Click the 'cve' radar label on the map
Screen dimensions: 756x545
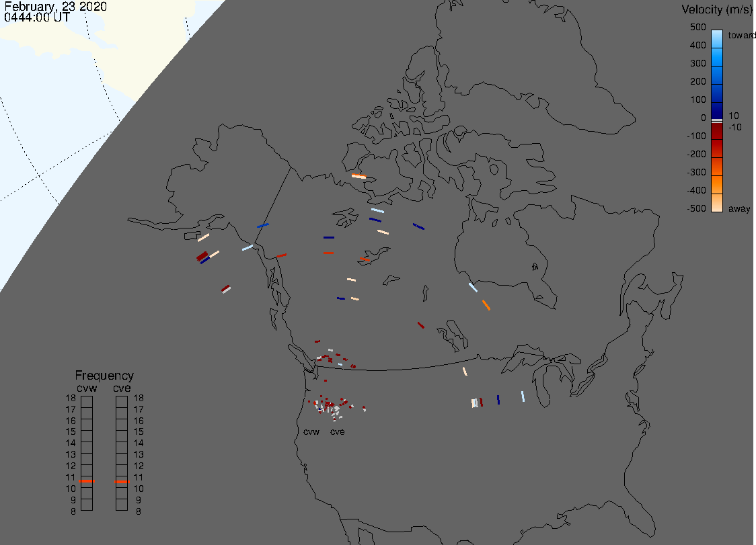[338, 431]
